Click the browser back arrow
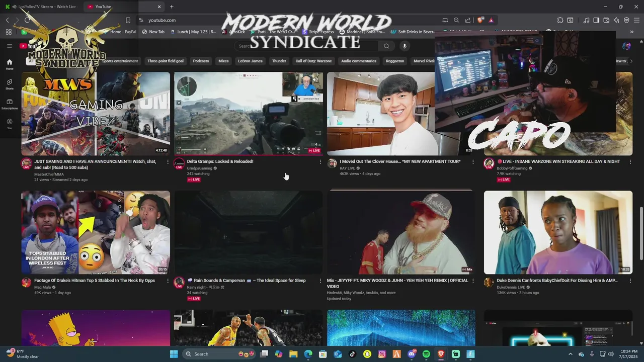Image resolution: width=644 pixels, height=362 pixels. pyautogui.click(x=7, y=20)
